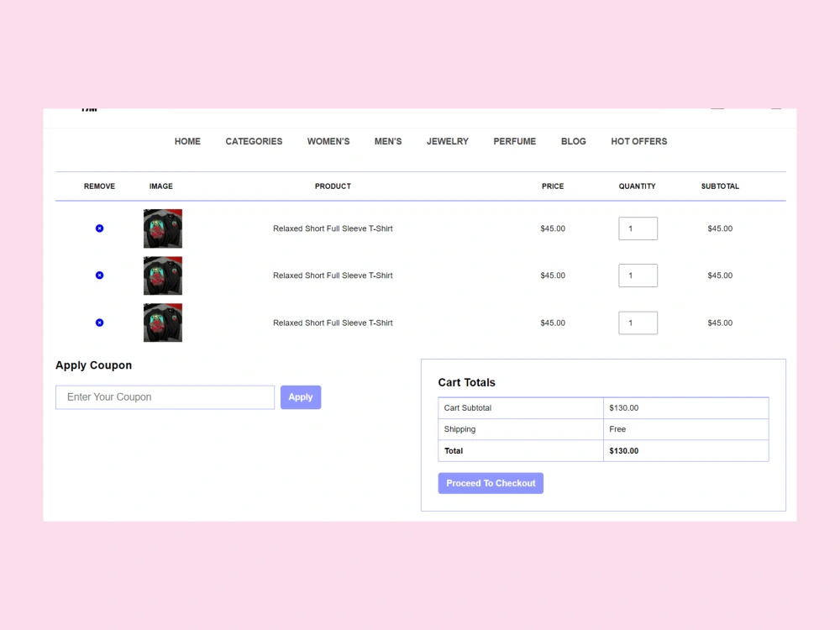Click the SUBTOTAL column header
Image resolution: width=840 pixels, height=630 pixels.
[x=720, y=186]
